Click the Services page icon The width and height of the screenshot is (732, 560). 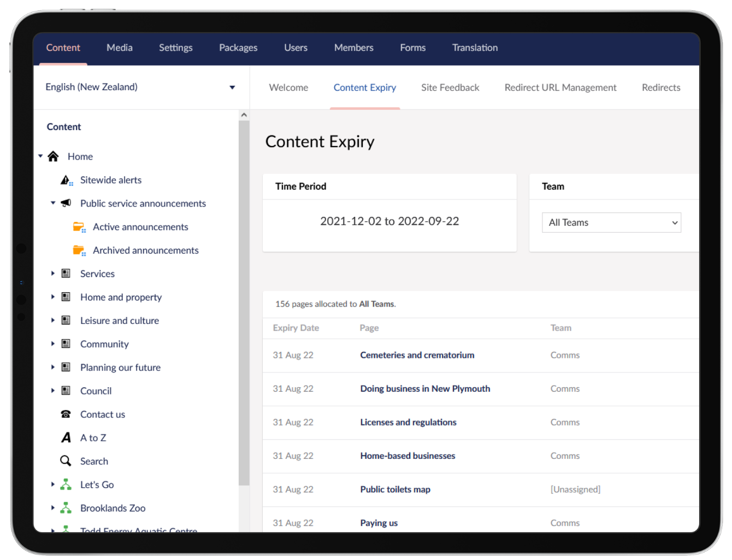coord(66,273)
